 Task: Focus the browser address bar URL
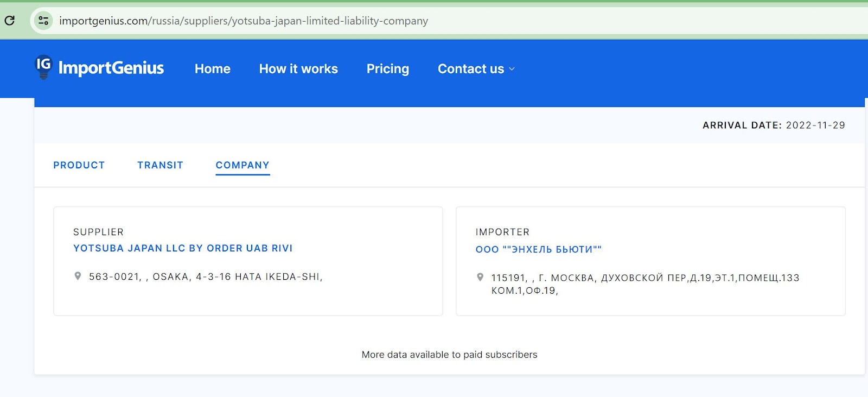(244, 21)
